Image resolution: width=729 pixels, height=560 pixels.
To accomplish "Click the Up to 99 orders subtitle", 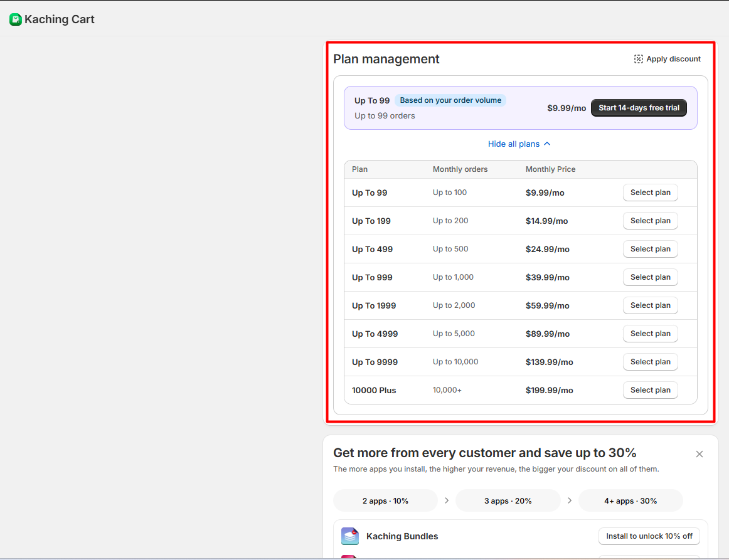I will (x=385, y=116).
